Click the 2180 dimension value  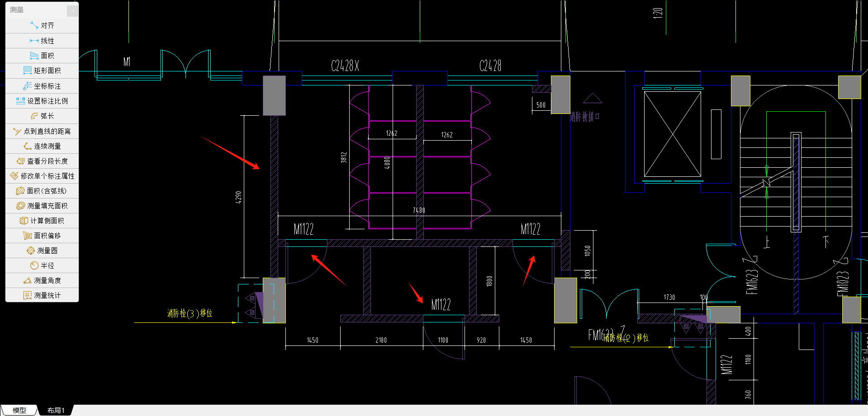pyautogui.click(x=381, y=340)
